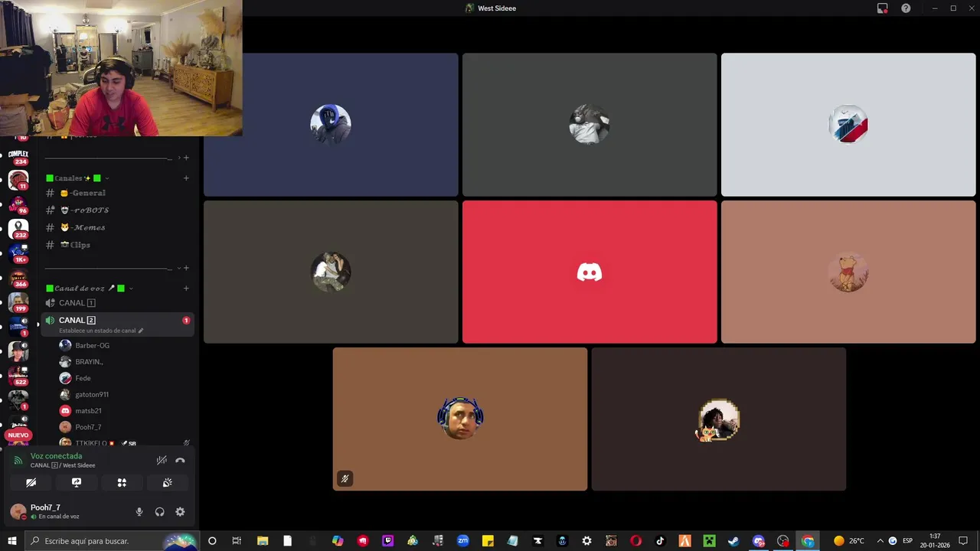The image size is (980, 551).
Task: Turn on camera in voice panel
Action: [x=31, y=483]
